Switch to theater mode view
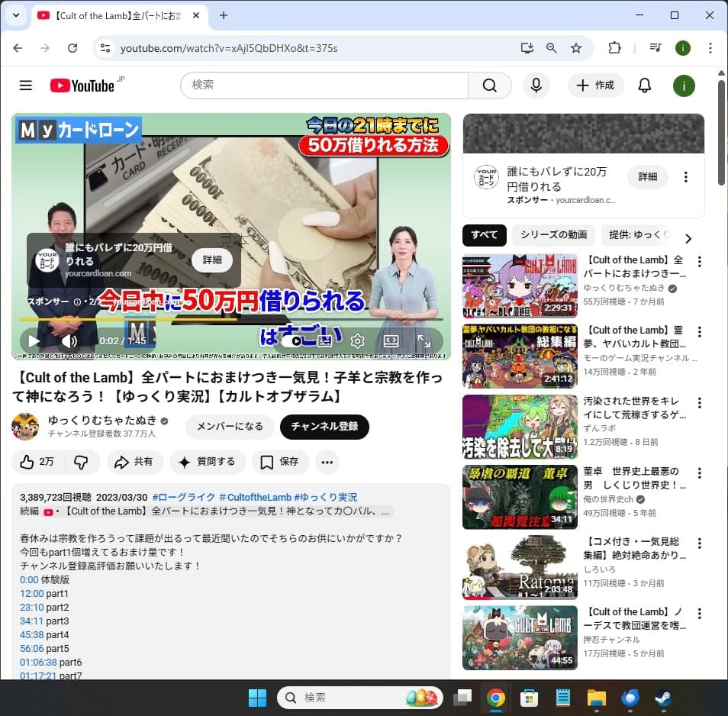 [391, 341]
